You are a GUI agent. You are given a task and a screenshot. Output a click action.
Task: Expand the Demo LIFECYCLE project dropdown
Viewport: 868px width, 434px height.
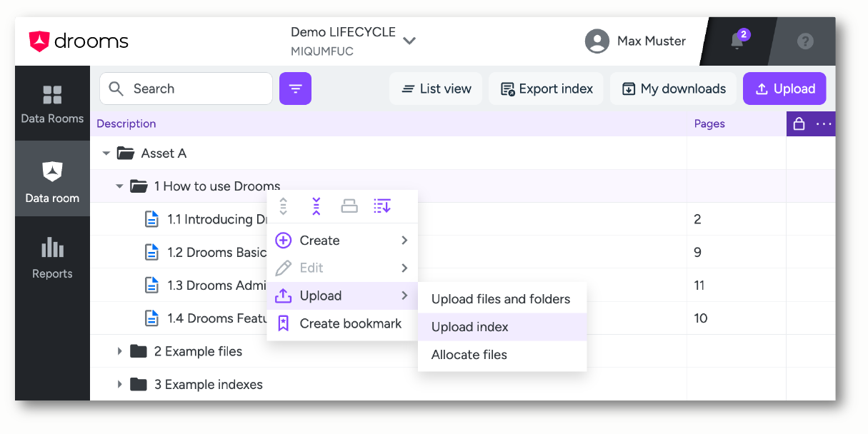coord(409,41)
